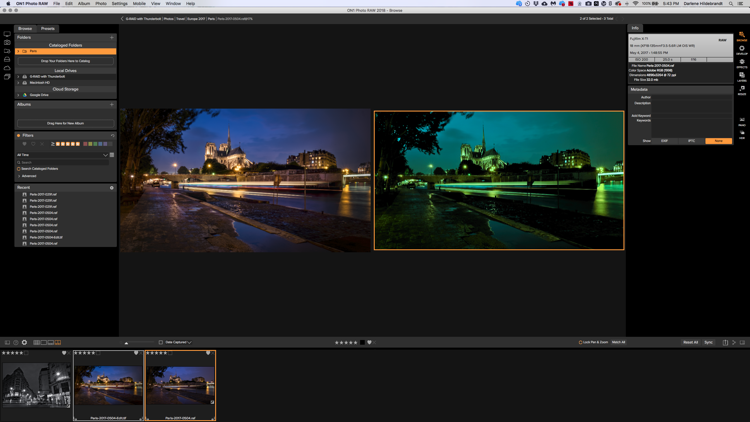The height and width of the screenshot is (422, 750).
Task: Open the Album menu
Action: [x=84, y=3]
